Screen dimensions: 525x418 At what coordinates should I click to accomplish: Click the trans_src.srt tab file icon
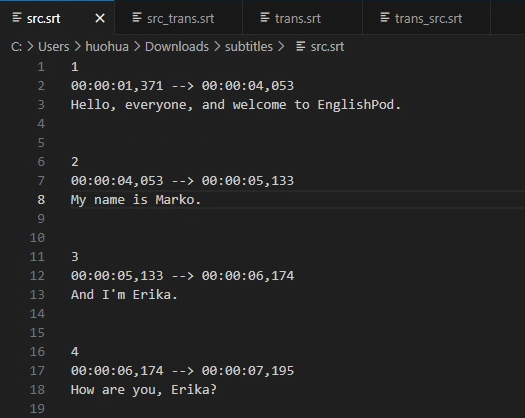385,17
